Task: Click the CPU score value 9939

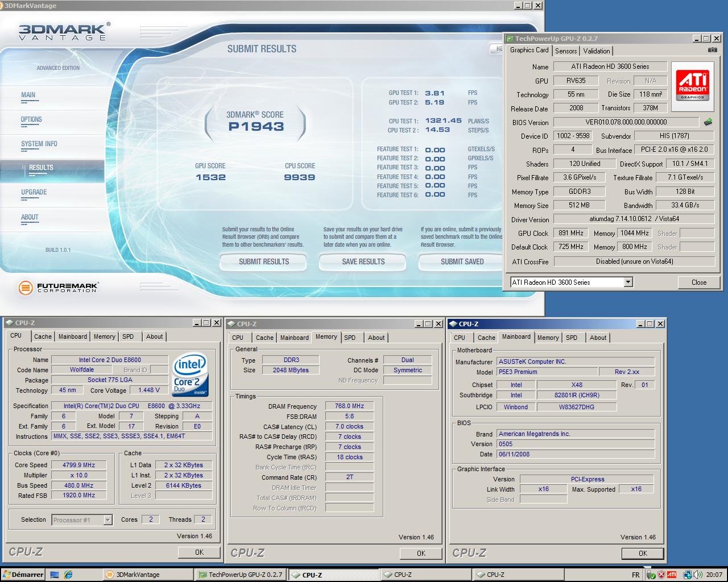Action: tap(300, 177)
